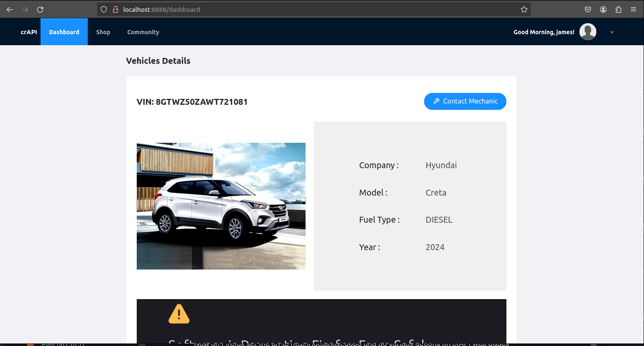Select the Dashboard tab
The width and height of the screenshot is (644, 346).
[64, 32]
